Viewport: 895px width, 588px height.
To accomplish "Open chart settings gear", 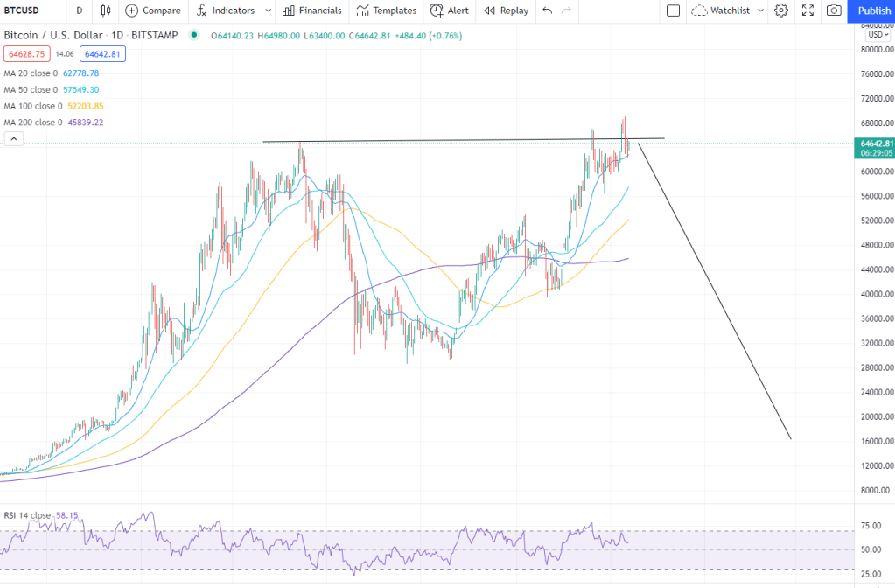I will (781, 10).
